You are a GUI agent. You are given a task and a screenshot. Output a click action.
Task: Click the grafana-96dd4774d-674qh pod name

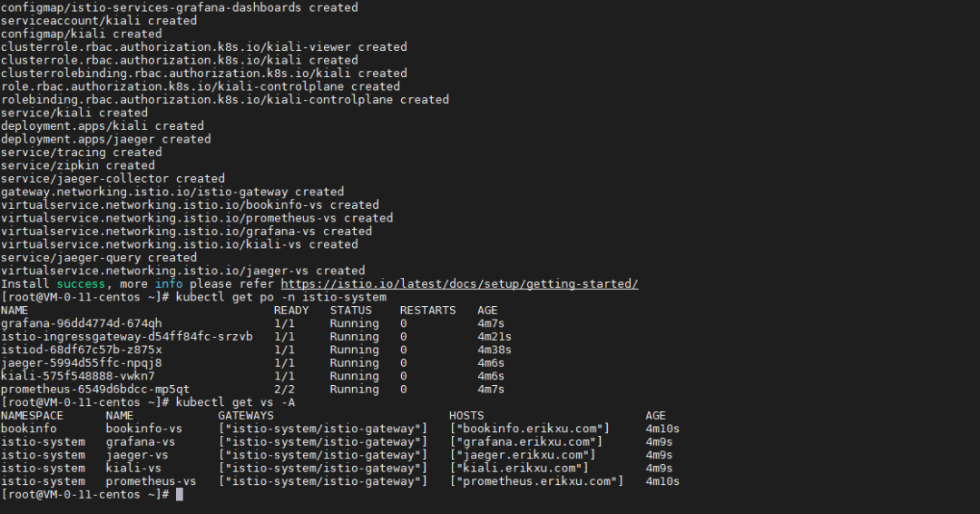[82, 323]
